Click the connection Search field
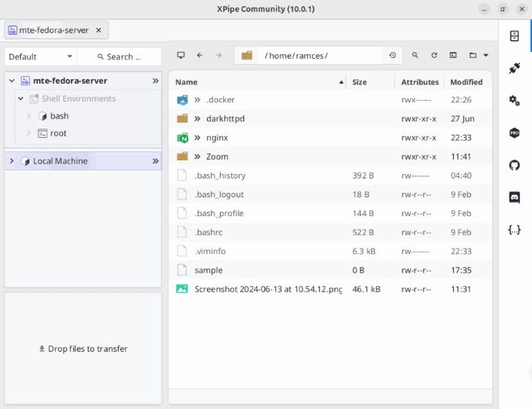 pyautogui.click(x=119, y=56)
